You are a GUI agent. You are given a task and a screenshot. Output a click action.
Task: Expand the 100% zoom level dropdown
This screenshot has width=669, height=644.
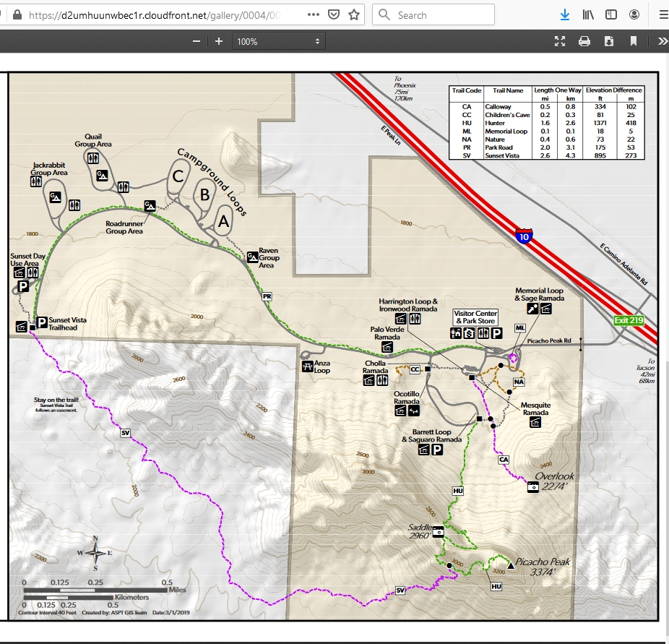(x=277, y=42)
